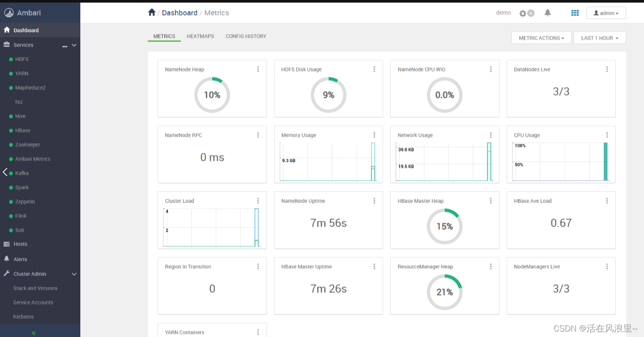Viewport: 644px width, 337px height.
Task: Open Cluster Load widget options menu
Action: (x=258, y=201)
